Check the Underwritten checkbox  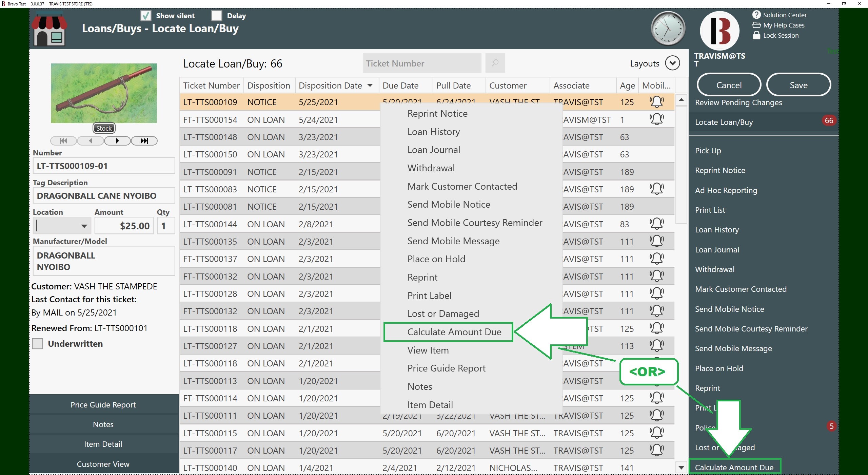click(38, 343)
